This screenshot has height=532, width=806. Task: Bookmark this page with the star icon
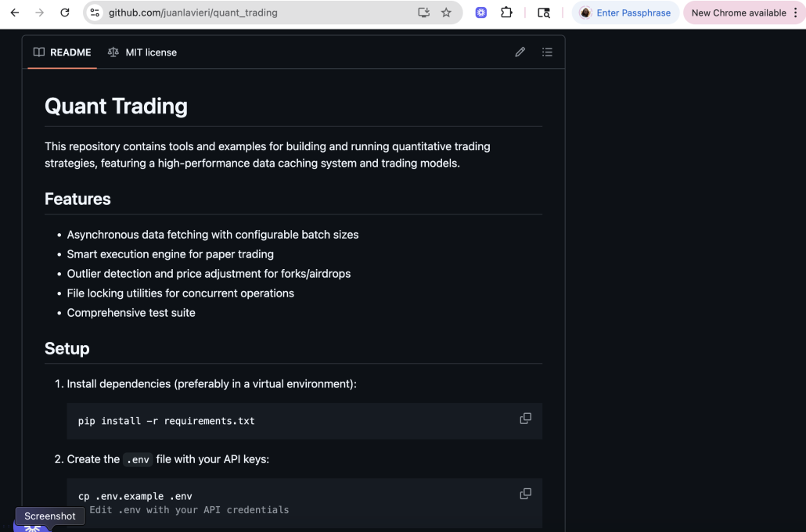tap(446, 13)
